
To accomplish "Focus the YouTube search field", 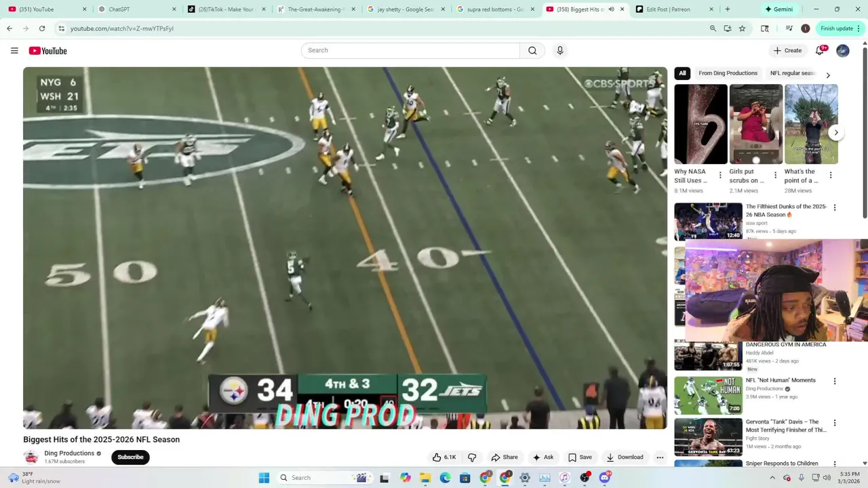I will click(x=410, y=50).
